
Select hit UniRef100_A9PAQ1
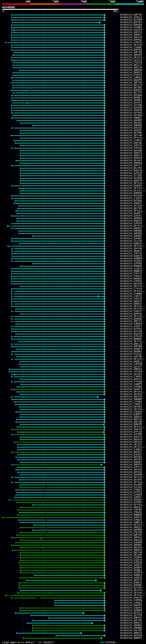131,40
